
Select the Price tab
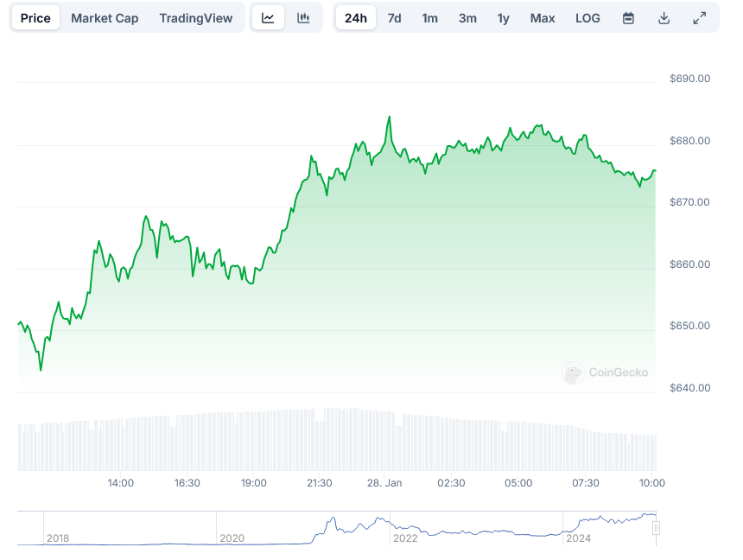tap(35, 18)
